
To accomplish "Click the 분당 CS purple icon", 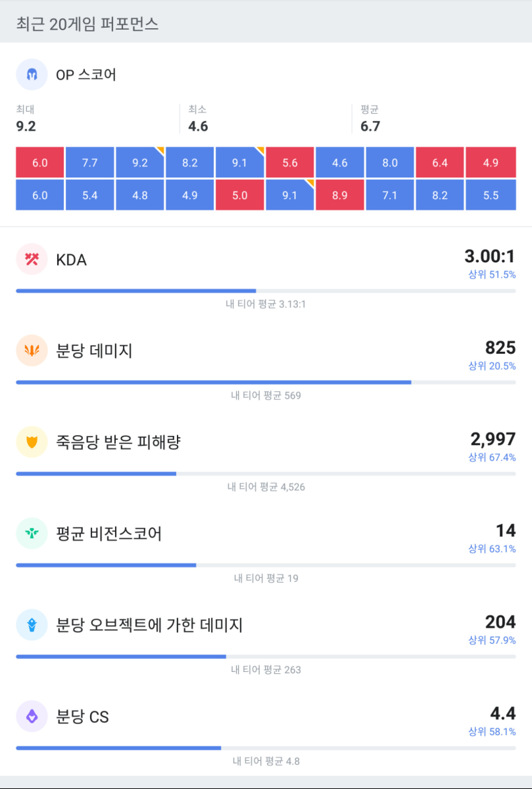I will (32, 716).
